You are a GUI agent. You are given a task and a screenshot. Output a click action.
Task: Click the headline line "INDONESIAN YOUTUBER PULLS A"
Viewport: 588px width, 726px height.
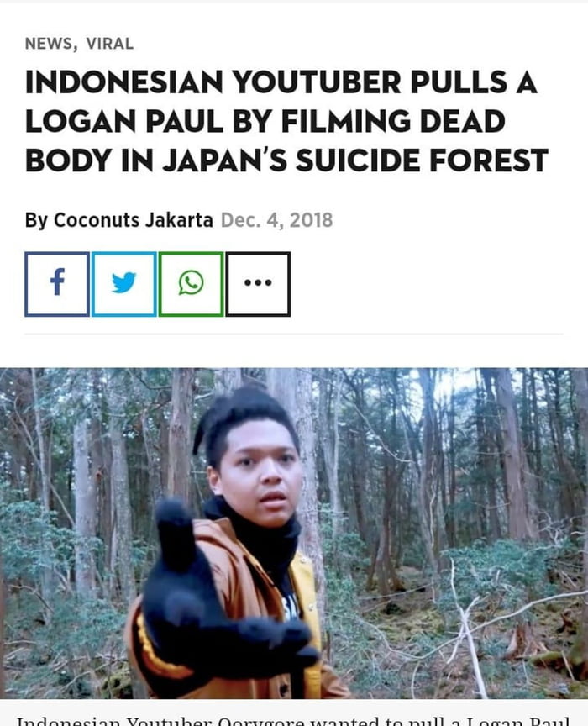[281, 82]
